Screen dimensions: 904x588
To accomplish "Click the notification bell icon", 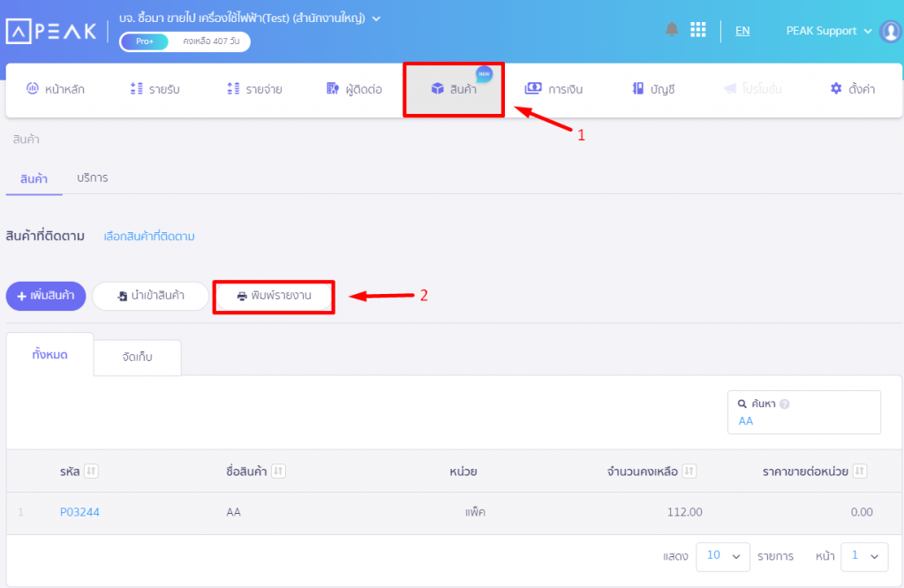I will (x=672, y=30).
